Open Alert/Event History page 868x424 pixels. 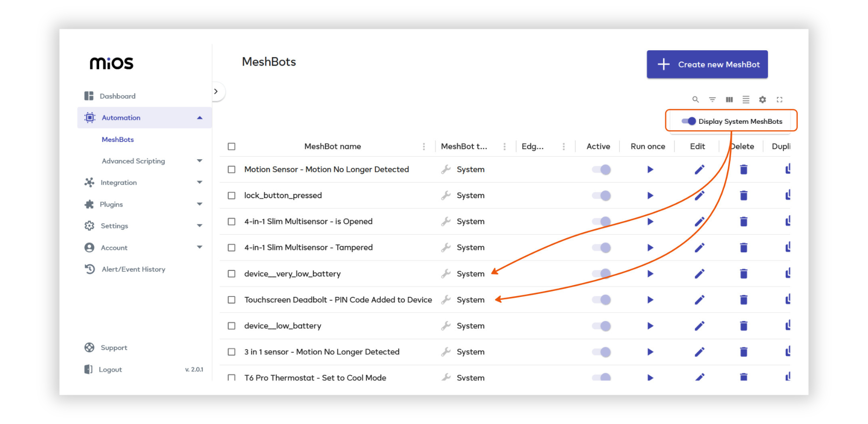[x=133, y=269]
